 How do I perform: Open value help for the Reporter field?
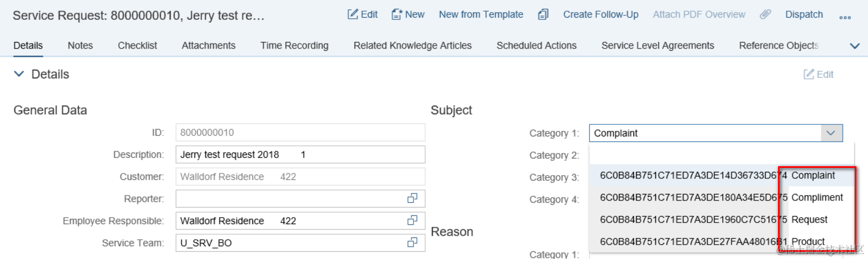(x=412, y=198)
